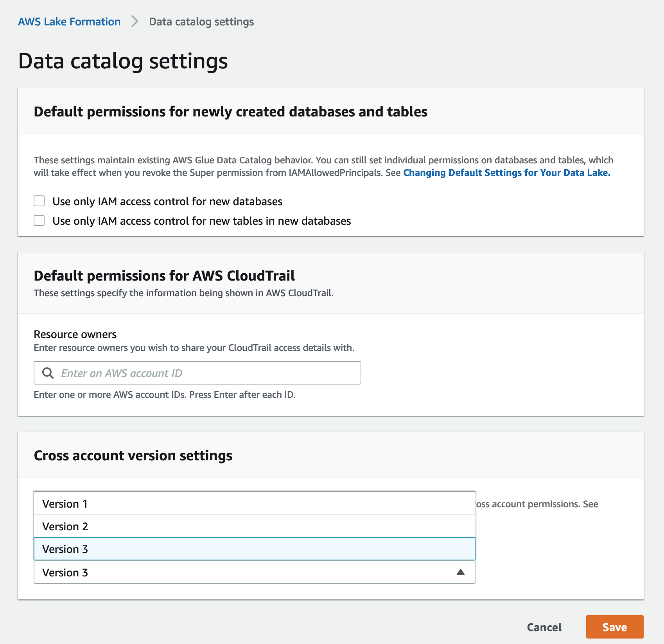
Task: Click the Default permissions for AWS CloudTrail header
Action: [164, 276]
